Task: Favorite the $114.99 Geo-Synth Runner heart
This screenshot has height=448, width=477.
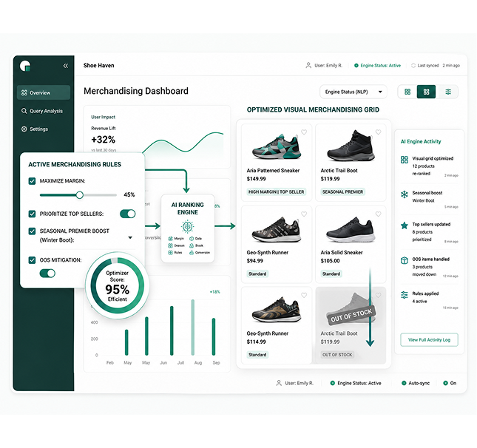Action: [304, 295]
